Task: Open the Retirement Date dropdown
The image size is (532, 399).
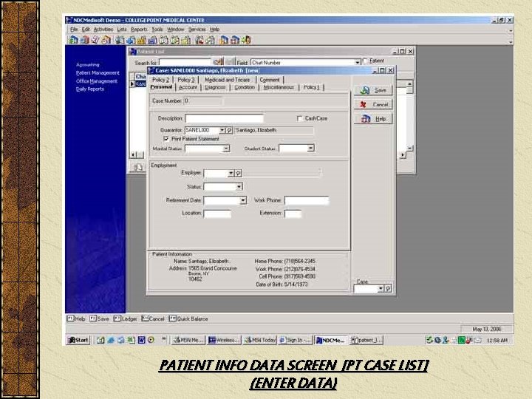Action: (x=243, y=200)
